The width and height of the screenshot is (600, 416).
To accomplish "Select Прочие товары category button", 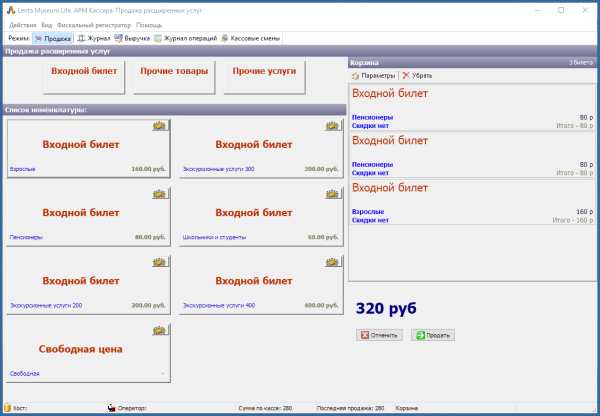I will [x=175, y=72].
